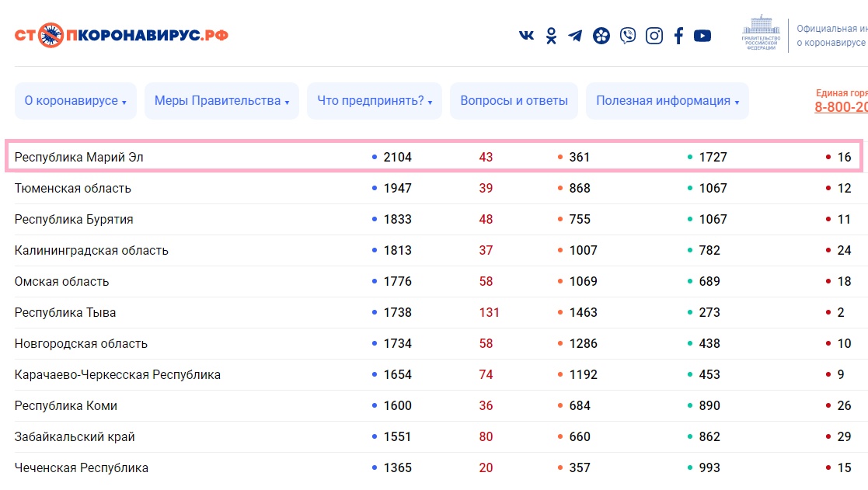This screenshot has height=490, width=868.
Task: Select the Чеченская Республика row name
Action: pyautogui.click(x=82, y=467)
